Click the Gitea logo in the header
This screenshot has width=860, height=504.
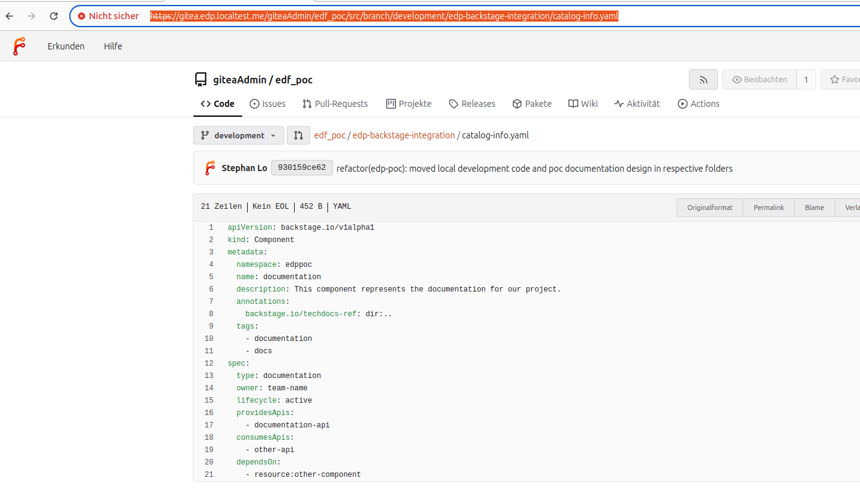19,46
